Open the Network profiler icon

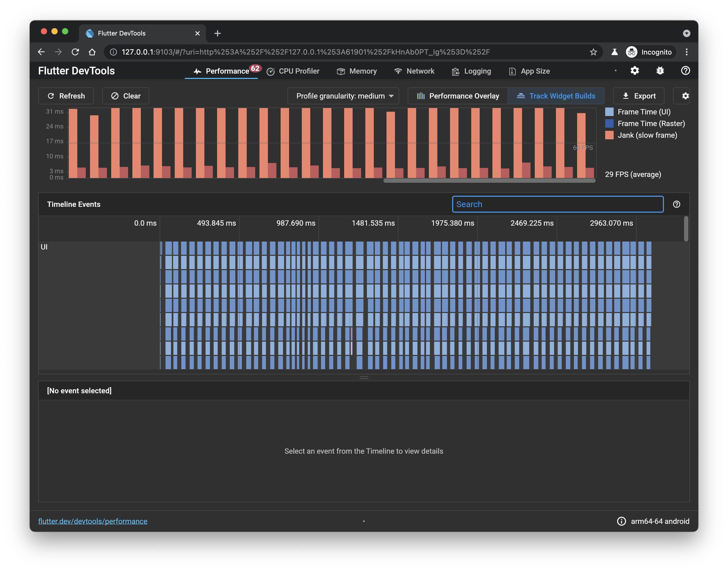[398, 71]
